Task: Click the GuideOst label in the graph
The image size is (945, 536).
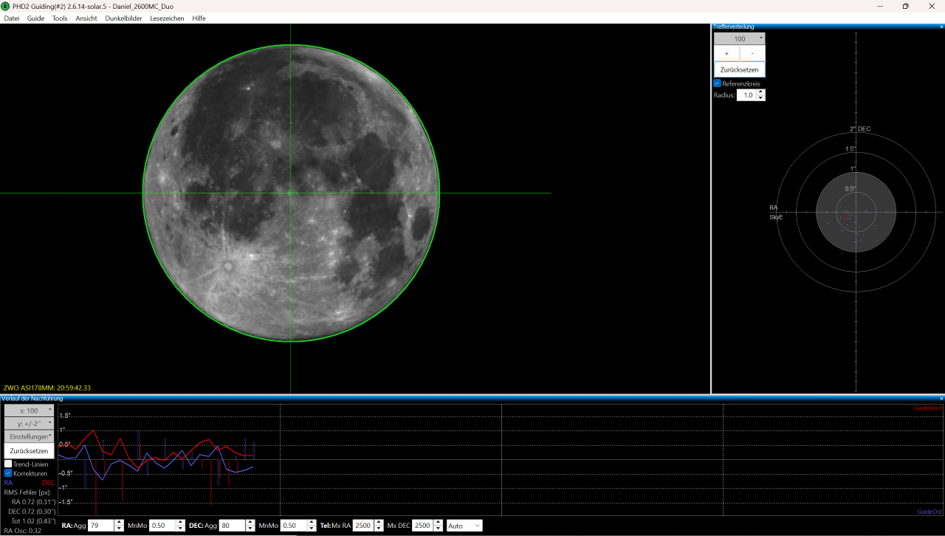Action: (x=929, y=511)
